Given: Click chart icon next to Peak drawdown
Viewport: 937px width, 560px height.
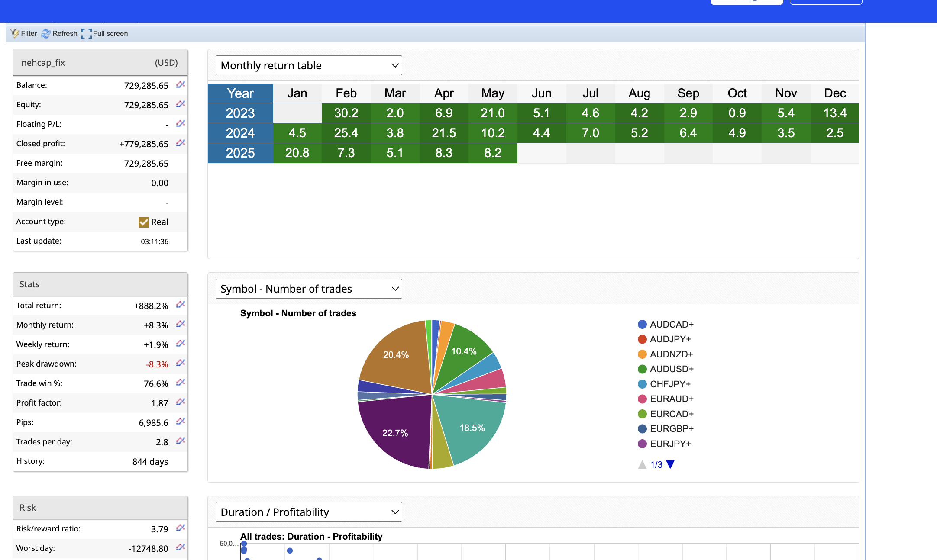Looking at the screenshot, I should [181, 364].
